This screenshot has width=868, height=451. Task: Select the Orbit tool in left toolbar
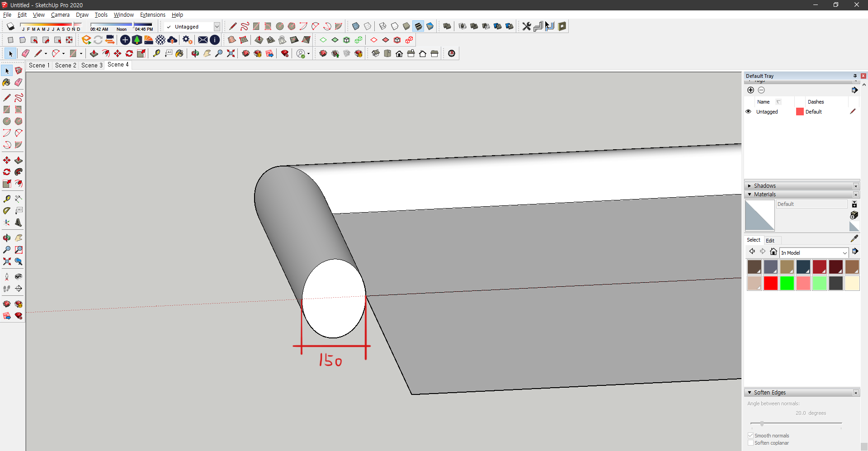(7, 237)
